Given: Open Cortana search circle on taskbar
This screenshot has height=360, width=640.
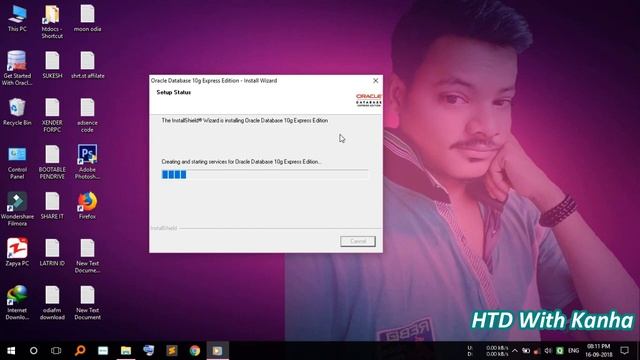Looking at the screenshot, I should (x=33, y=351).
